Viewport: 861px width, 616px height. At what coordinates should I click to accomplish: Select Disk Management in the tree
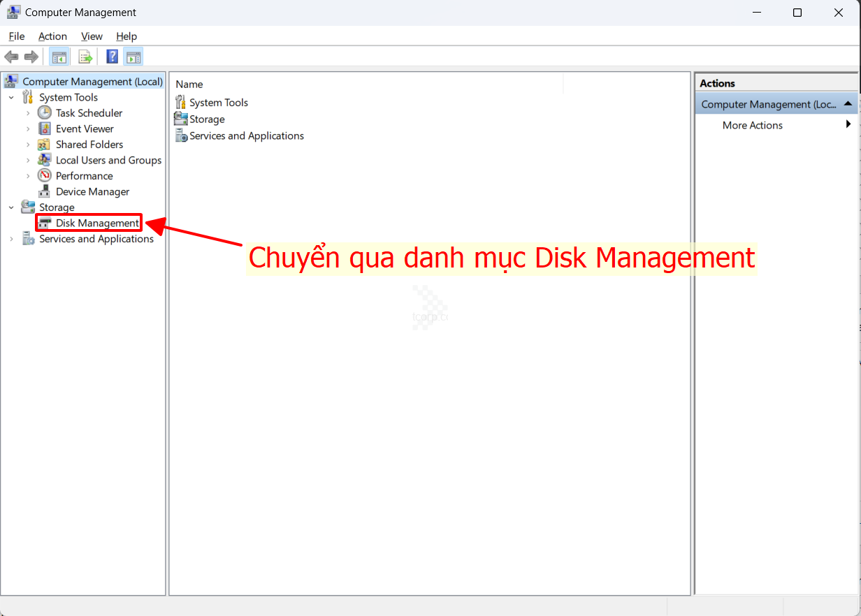pyautogui.click(x=97, y=223)
